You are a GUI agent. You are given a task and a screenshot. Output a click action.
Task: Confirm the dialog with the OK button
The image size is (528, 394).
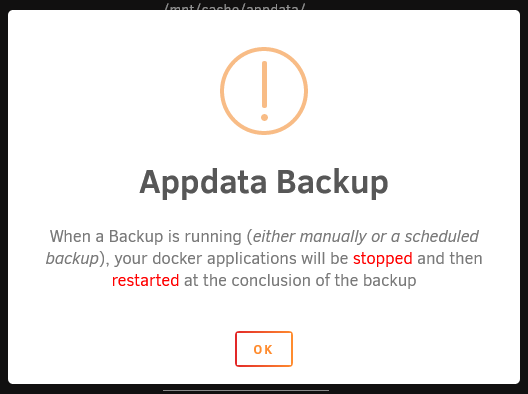(x=264, y=349)
